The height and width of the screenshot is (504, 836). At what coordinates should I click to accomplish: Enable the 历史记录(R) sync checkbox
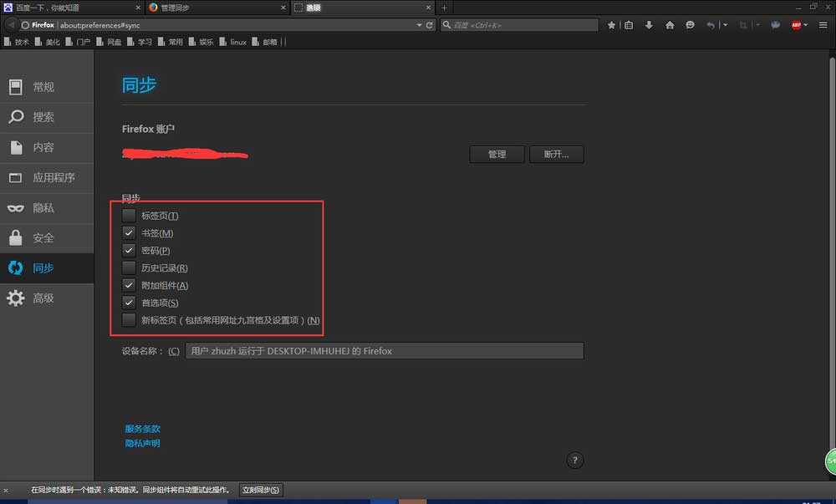tap(129, 267)
